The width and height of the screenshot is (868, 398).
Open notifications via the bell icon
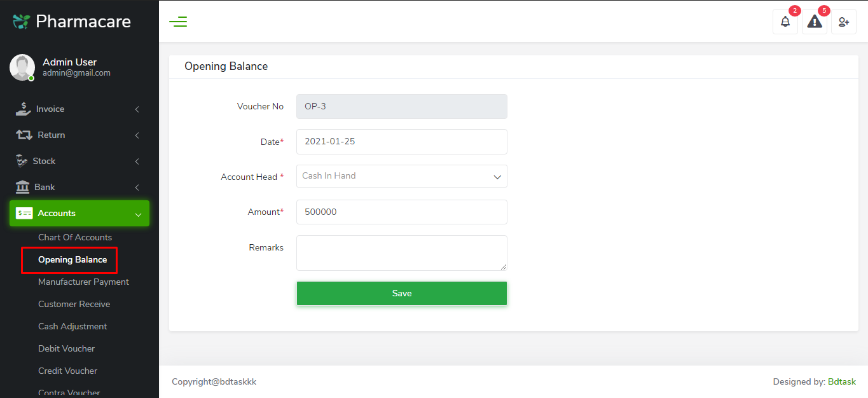click(785, 22)
